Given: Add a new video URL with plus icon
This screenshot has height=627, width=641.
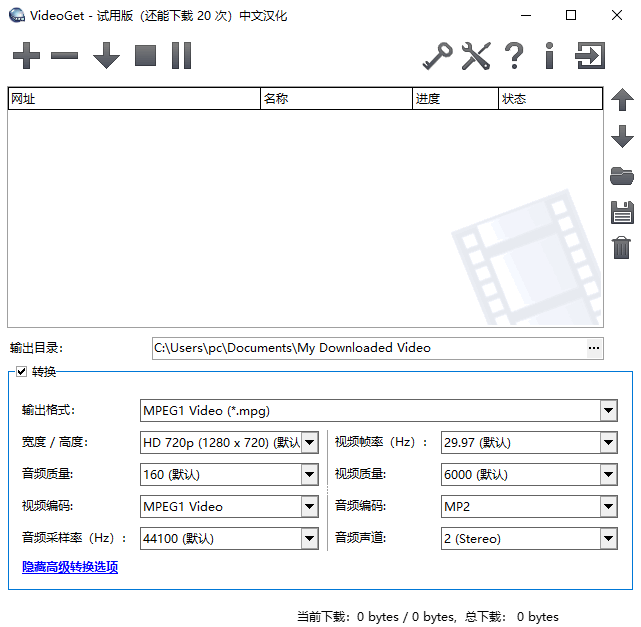Looking at the screenshot, I should coord(26,56).
